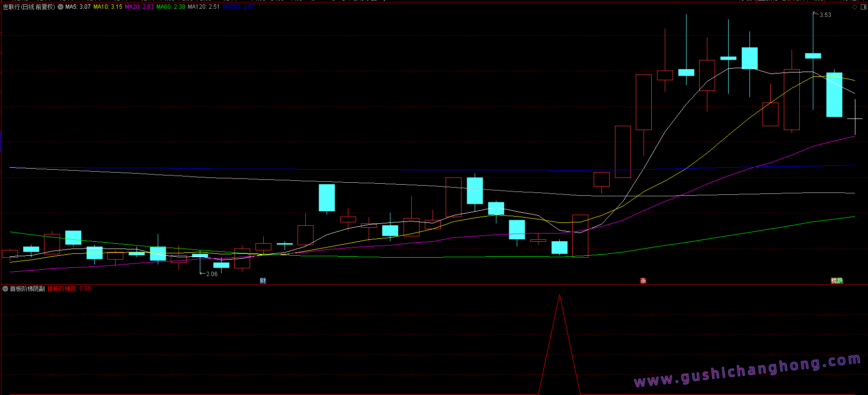Click the 涨 event marker on the date axis
The image size is (868, 395).
click(643, 281)
